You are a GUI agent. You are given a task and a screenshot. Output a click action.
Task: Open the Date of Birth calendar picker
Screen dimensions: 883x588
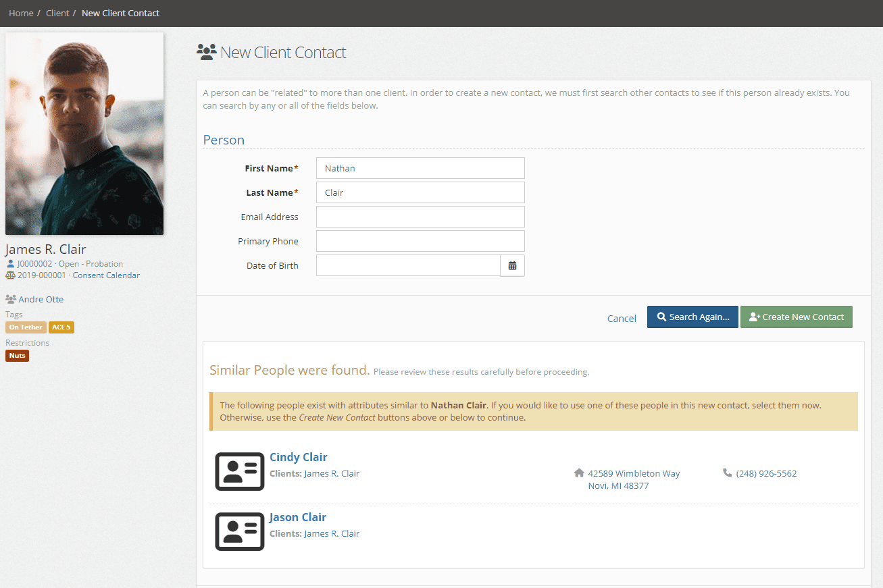coord(513,265)
